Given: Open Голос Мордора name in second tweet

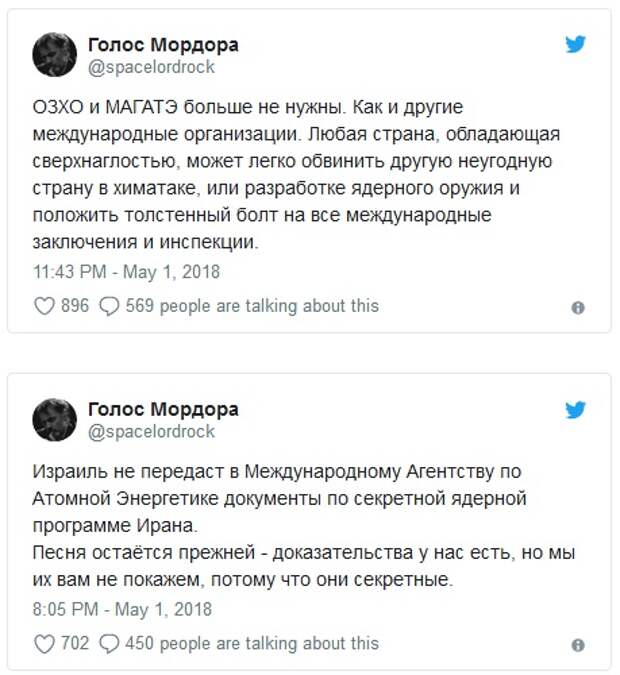Looking at the screenshot, I should point(163,409).
